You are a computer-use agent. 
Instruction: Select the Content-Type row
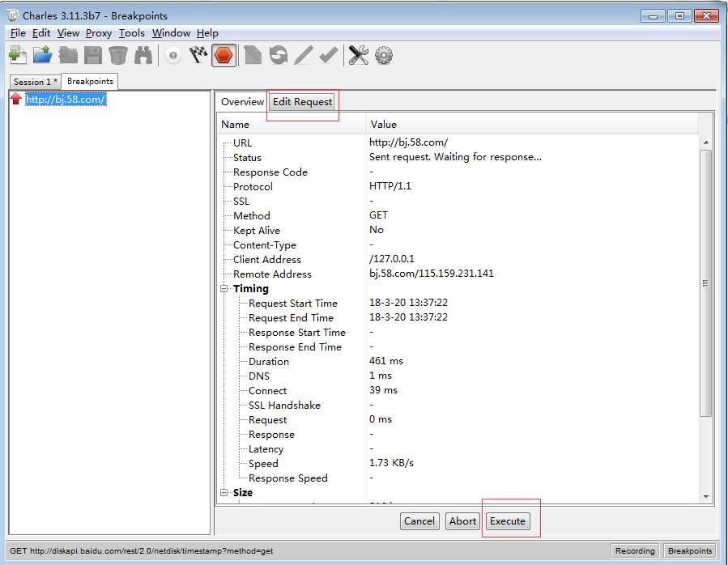click(458, 244)
